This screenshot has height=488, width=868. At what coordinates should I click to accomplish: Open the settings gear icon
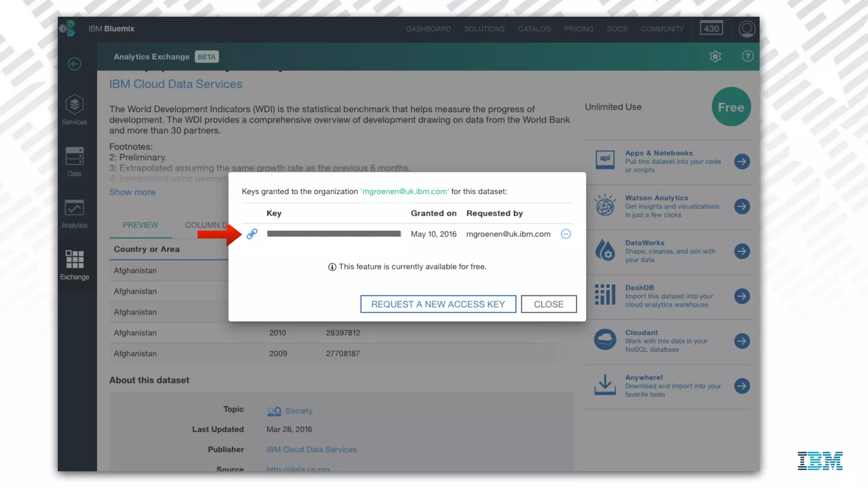715,56
